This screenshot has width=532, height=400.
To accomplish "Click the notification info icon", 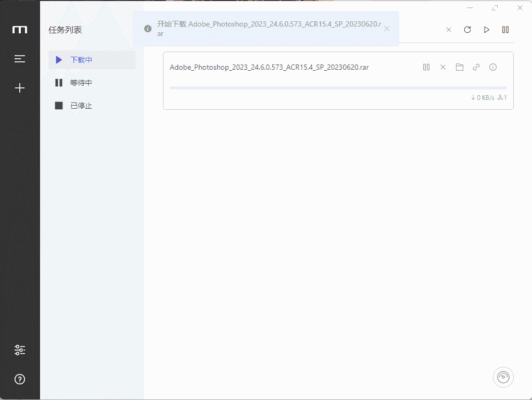I will coord(148,29).
